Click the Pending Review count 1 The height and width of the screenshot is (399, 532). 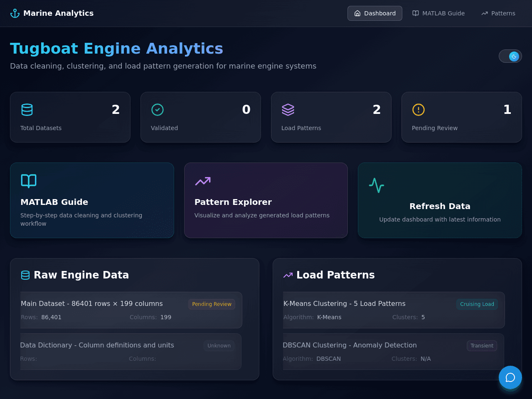coord(507,109)
